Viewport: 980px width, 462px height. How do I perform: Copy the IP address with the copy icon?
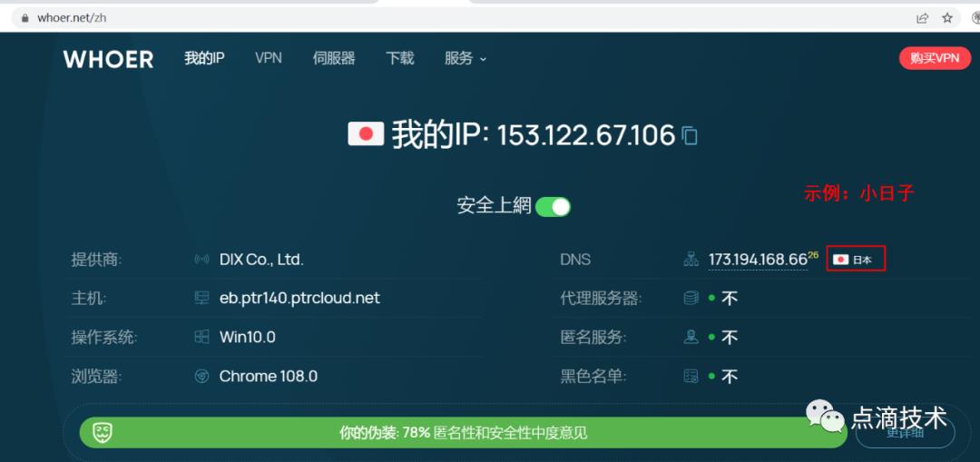690,135
